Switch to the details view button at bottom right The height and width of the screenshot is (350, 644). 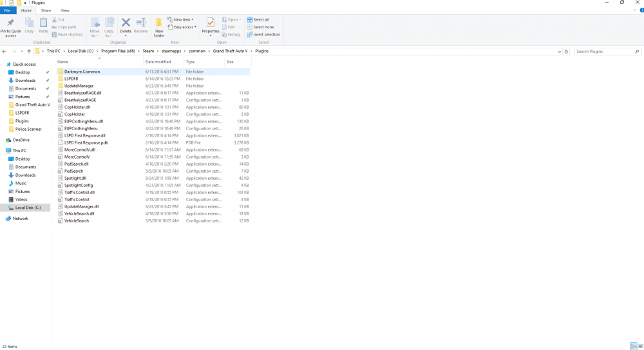tap(633, 346)
